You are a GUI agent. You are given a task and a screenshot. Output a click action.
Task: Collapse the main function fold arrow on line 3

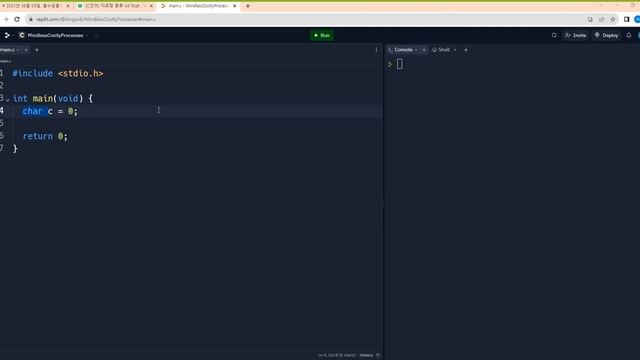tap(7, 99)
